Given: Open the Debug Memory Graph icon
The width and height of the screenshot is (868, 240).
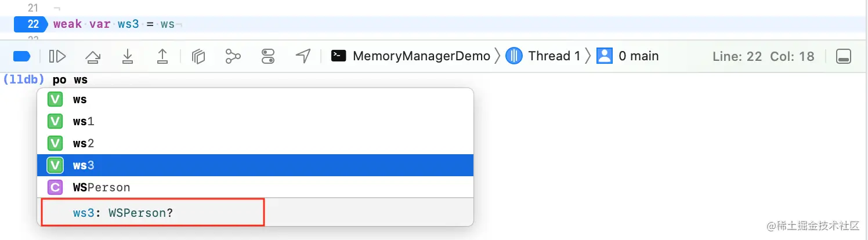Looking at the screenshot, I should 233,56.
